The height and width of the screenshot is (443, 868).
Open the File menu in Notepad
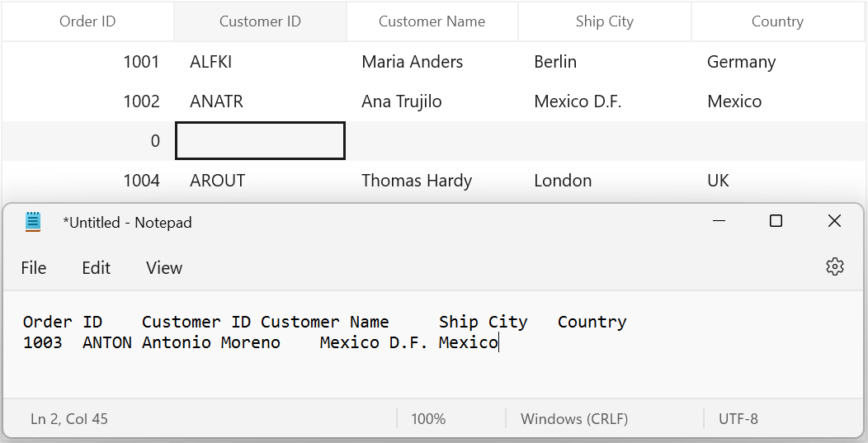click(x=34, y=267)
